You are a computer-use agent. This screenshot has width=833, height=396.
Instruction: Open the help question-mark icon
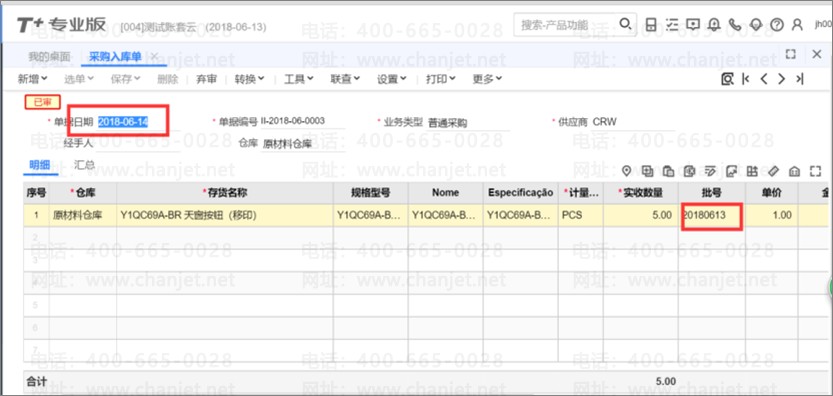coord(777,24)
